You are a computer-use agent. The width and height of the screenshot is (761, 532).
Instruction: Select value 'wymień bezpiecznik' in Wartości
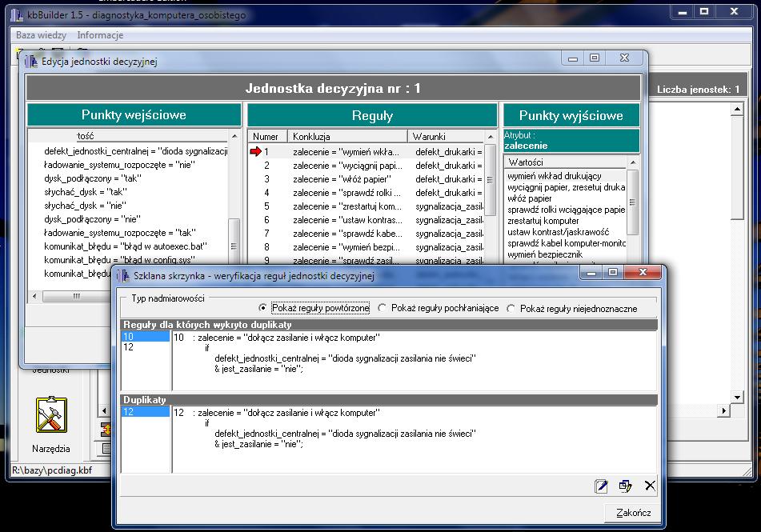pos(566,254)
